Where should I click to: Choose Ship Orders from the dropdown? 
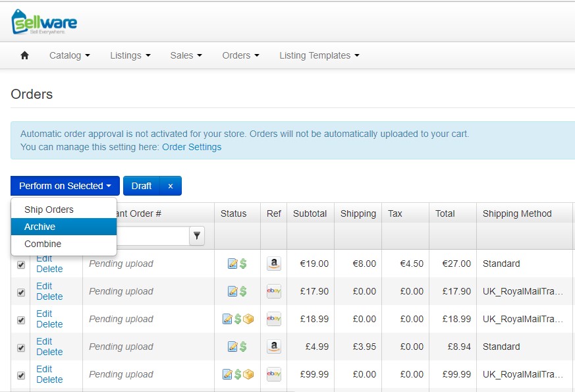pos(64,210)
